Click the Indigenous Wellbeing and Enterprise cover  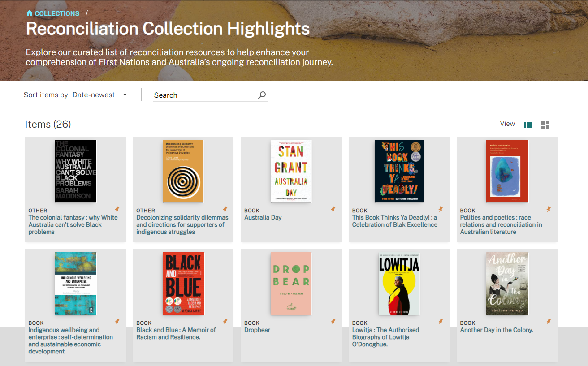click(75, 284)
